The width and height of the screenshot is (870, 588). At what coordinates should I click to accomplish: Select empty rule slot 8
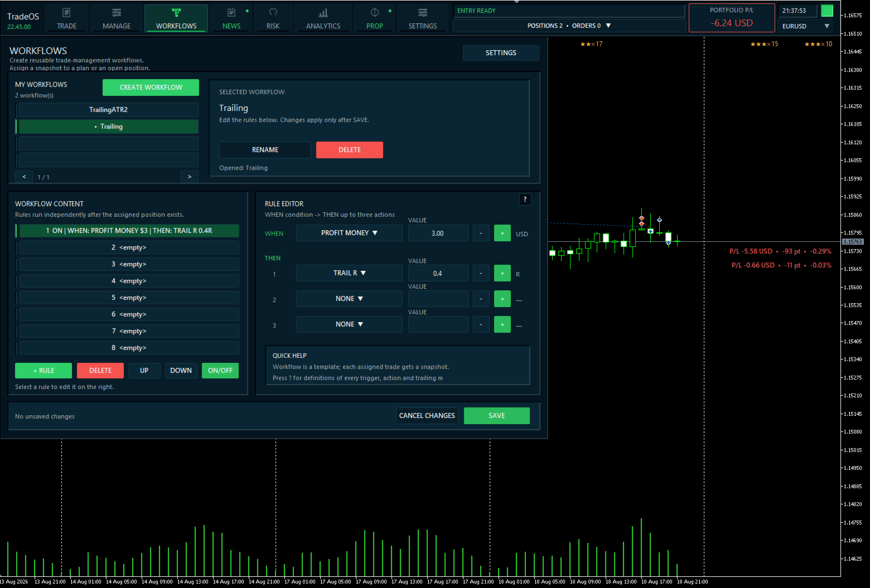click(x=129, y=348)
